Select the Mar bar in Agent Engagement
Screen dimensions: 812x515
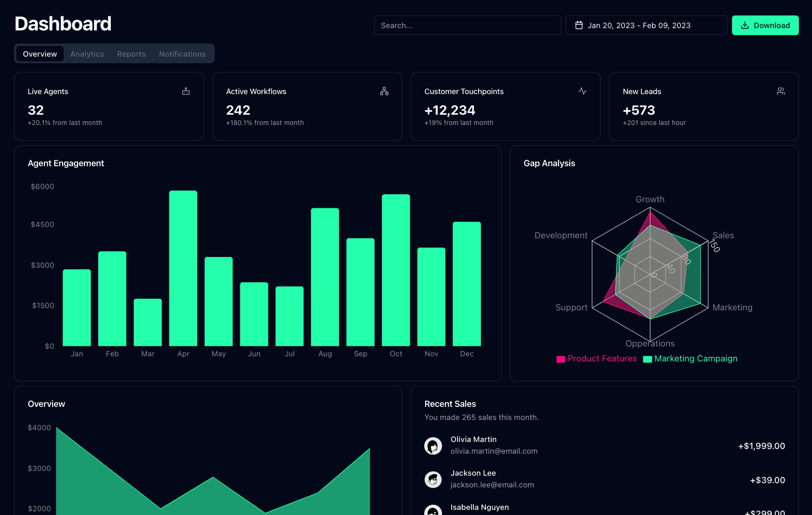pyautogui.click(x=148, y=323)
